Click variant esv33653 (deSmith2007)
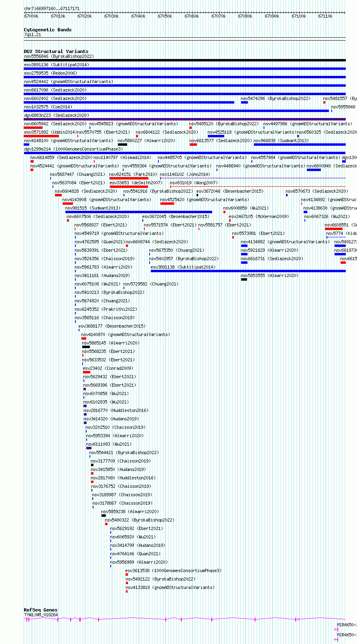Viewport: 357px width, 644px height. [136, 183]
